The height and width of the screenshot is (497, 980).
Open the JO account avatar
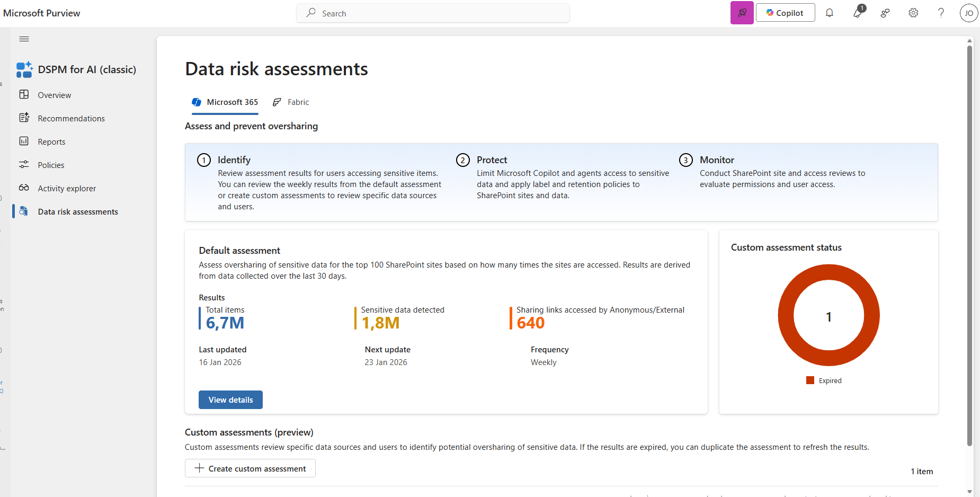point(969,13)
